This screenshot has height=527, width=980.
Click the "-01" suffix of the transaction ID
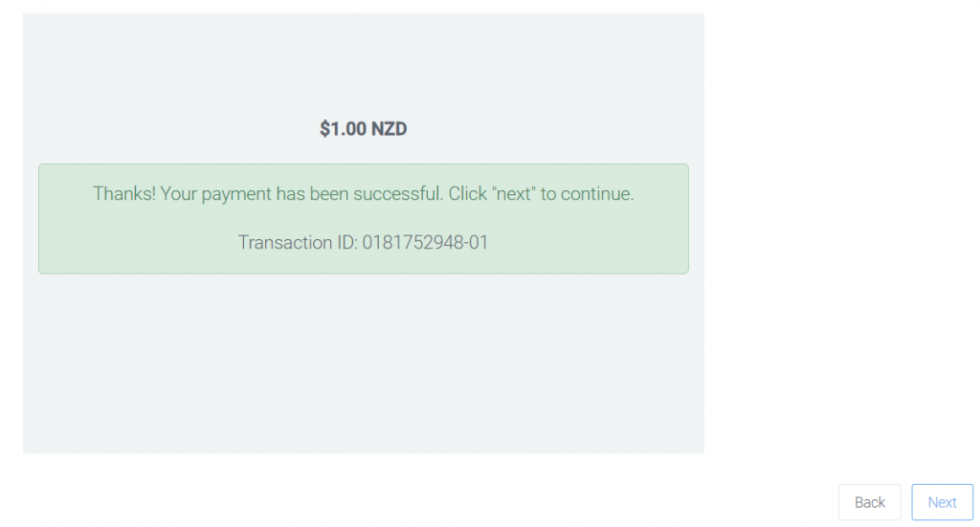477,242
